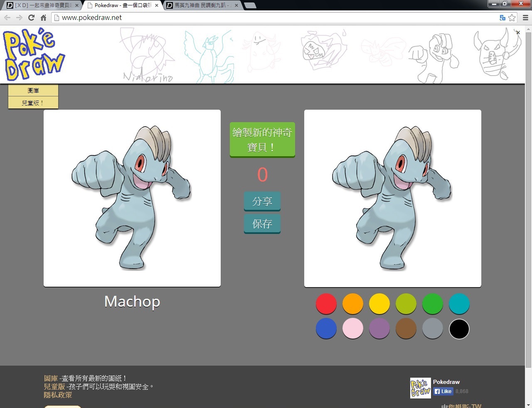
Task: Select the yellow color swatch
Action: coord(379,304)
